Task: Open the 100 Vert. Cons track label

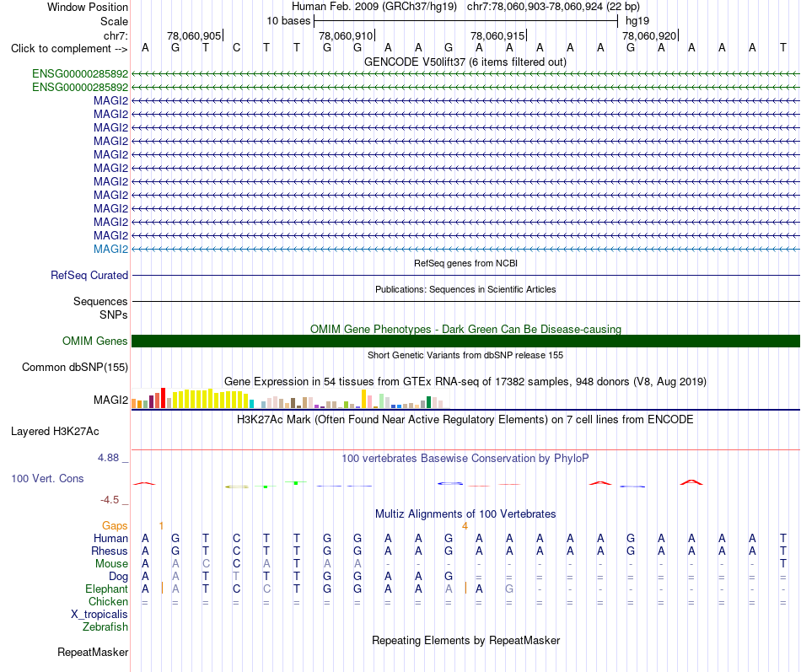Action: (47, 478)
